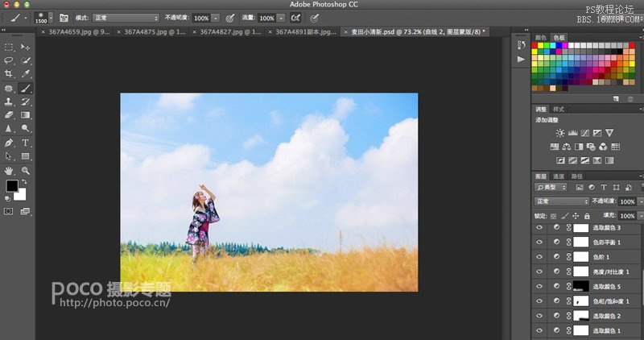Select the Gradient tool
This screenshot has height=340, width=644.
(x=26, y=115)
